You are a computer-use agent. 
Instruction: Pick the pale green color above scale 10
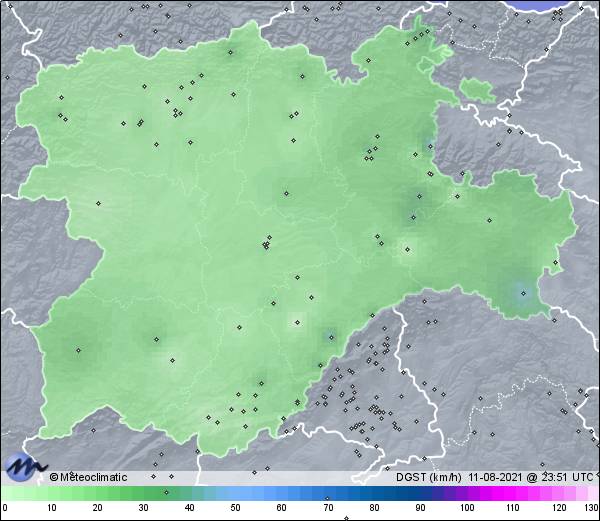[52, 493]
